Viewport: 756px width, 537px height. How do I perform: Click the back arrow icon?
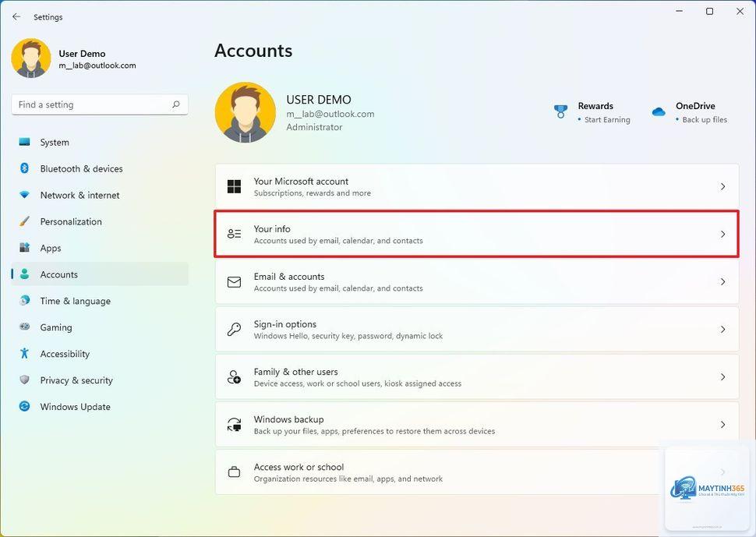16,17
